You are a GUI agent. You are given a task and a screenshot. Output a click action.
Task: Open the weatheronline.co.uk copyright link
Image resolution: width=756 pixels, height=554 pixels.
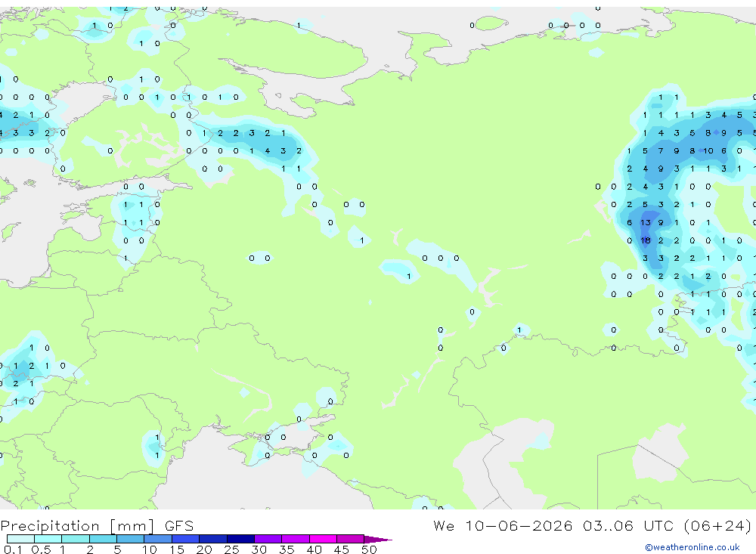[x=692, y=547]
